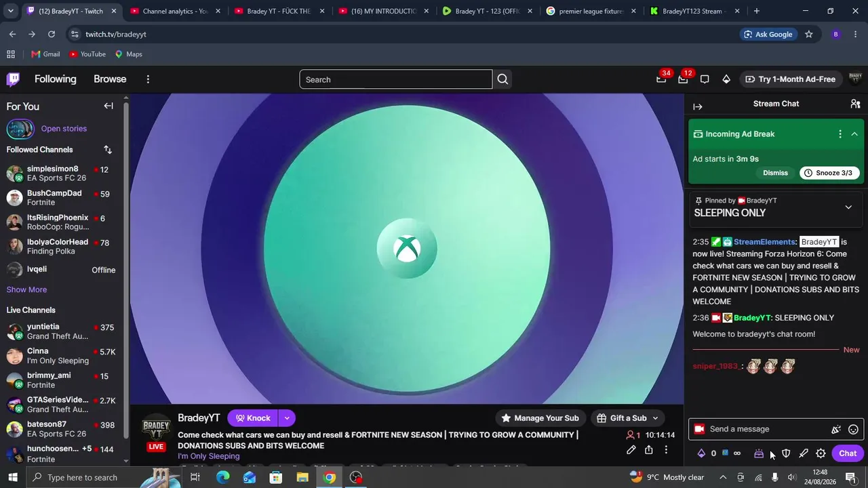
Task: Open Chrome apps grid in bookmarks bar
Action: pyautogui.click(x=11, y=54)
